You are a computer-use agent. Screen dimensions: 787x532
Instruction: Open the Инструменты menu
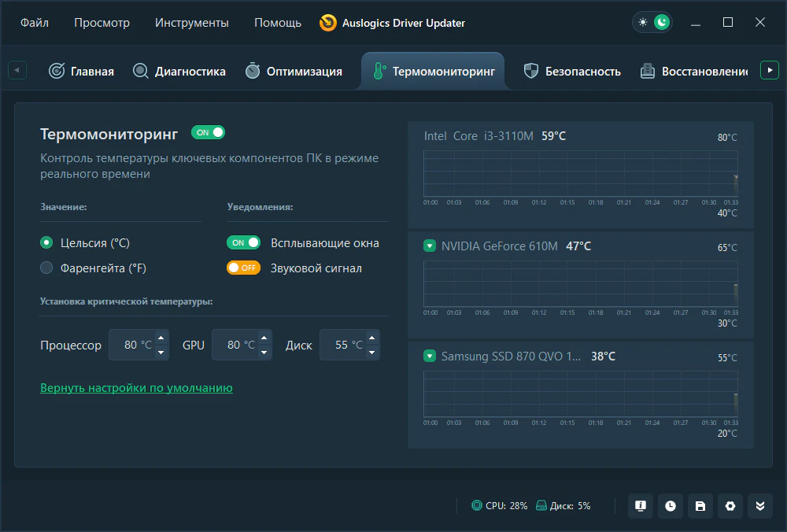tap(192, 23)
